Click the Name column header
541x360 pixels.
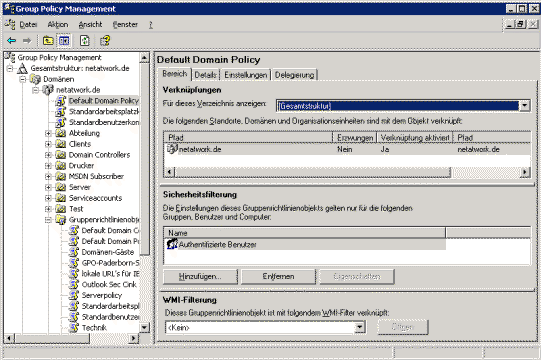(305, 233)
